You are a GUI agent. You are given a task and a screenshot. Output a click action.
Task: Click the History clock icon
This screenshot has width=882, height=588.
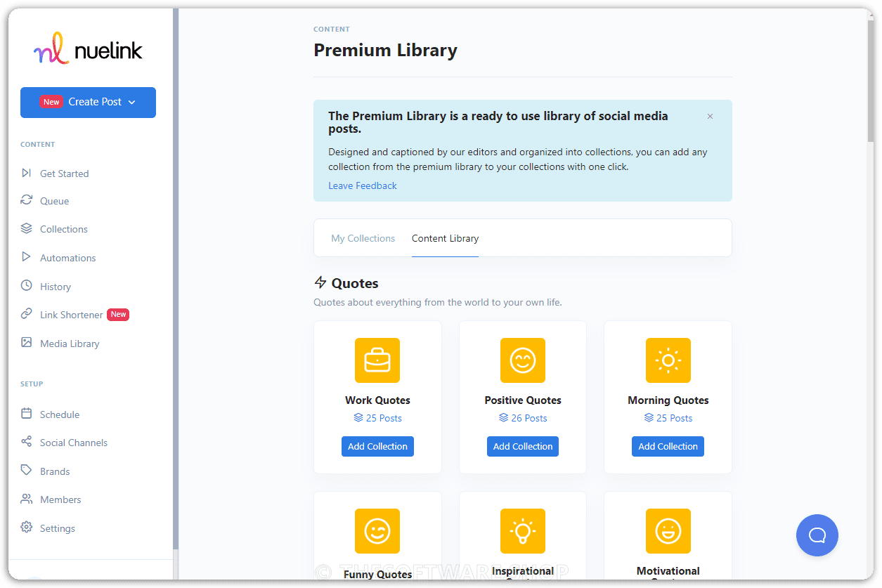26,286
